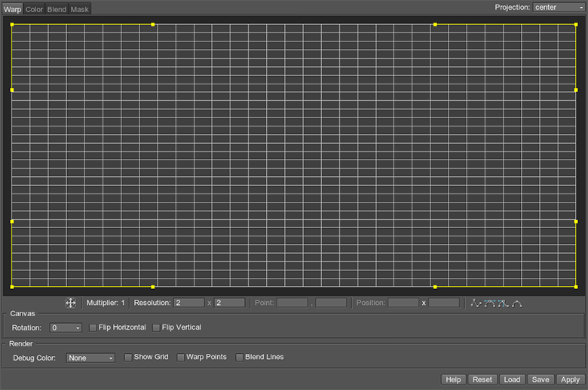The width and height of the screenshot is (588, 390).
Task: Switch to the Mask tab
Action: coord(79,10)
